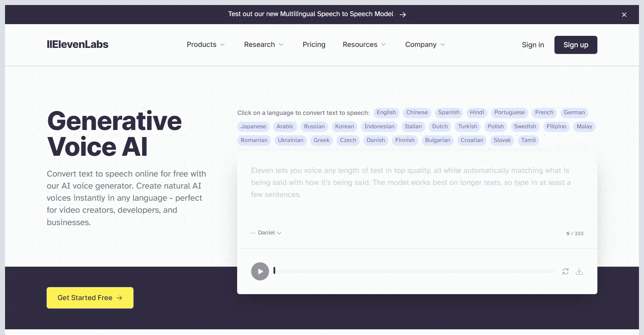Click the Sign in link
This screenshot has height=335, width=644.
click(x=533, y=45)
